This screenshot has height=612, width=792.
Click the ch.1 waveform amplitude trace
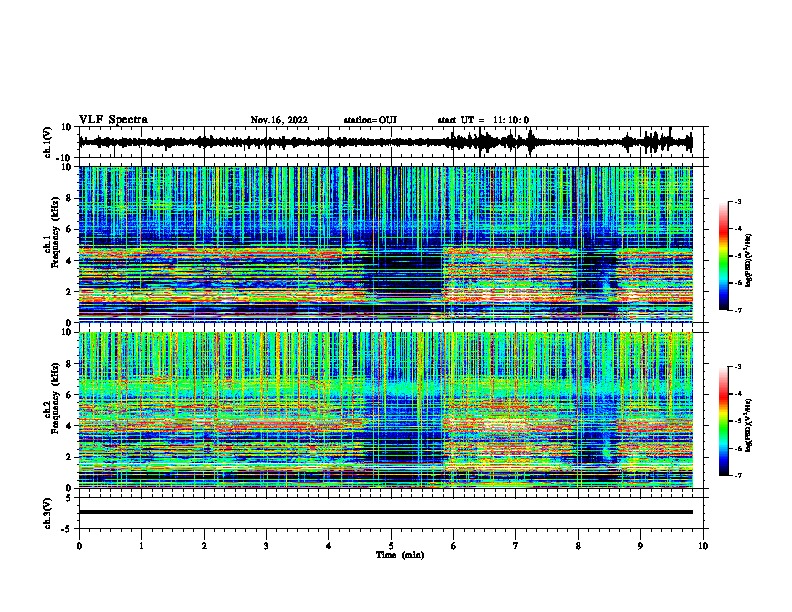tap(385, 142)
